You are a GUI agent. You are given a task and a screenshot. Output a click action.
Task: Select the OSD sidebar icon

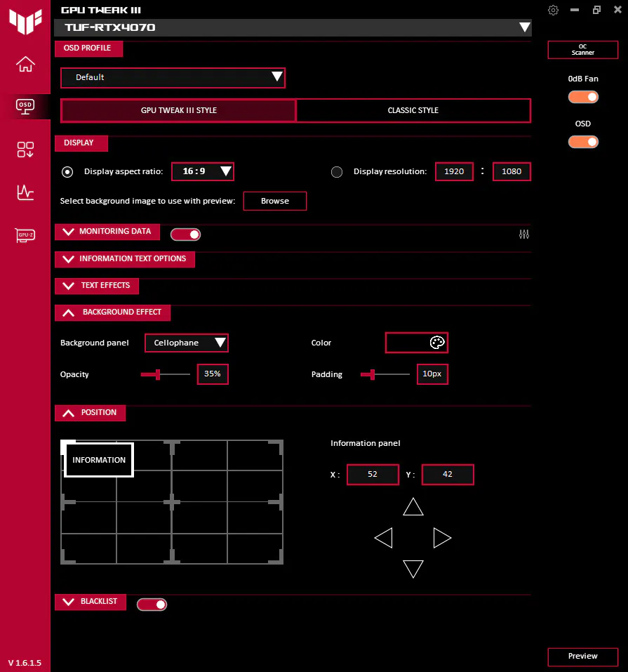point(25,106)
